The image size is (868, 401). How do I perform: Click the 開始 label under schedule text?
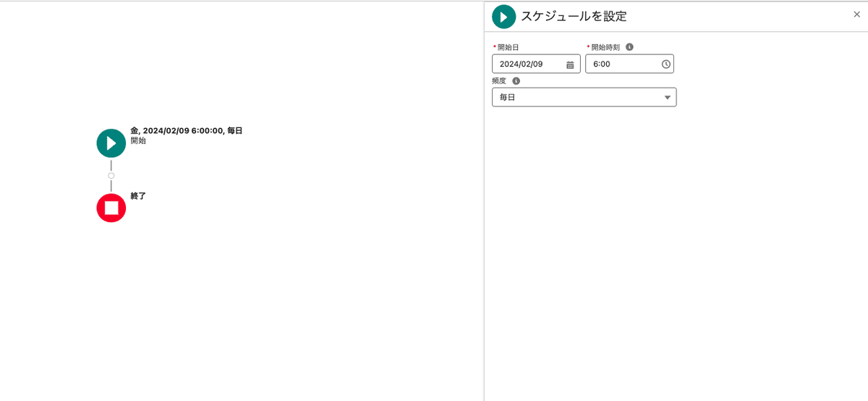click(138, 141)
